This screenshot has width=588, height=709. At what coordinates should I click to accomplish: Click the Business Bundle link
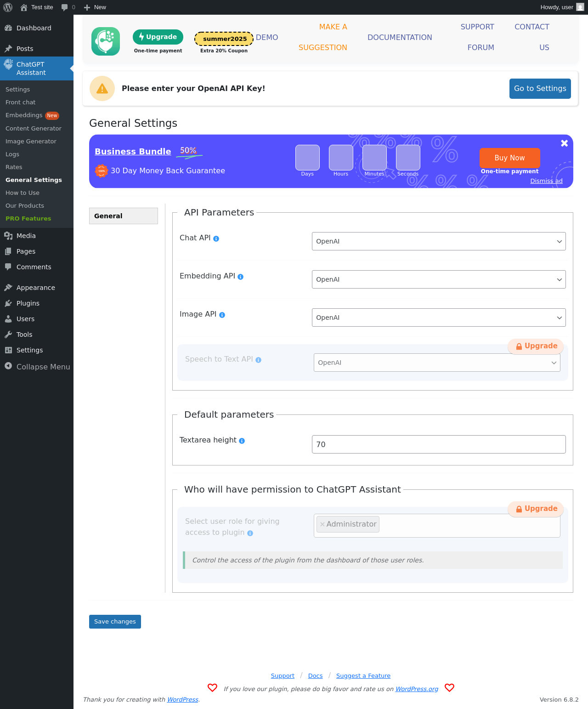click(x=133, y=152)
